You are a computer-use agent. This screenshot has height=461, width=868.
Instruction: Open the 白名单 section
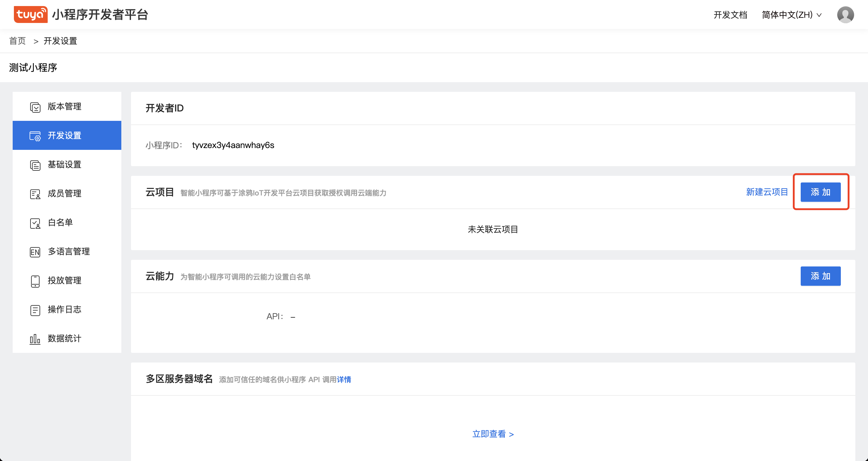(67, 222)
